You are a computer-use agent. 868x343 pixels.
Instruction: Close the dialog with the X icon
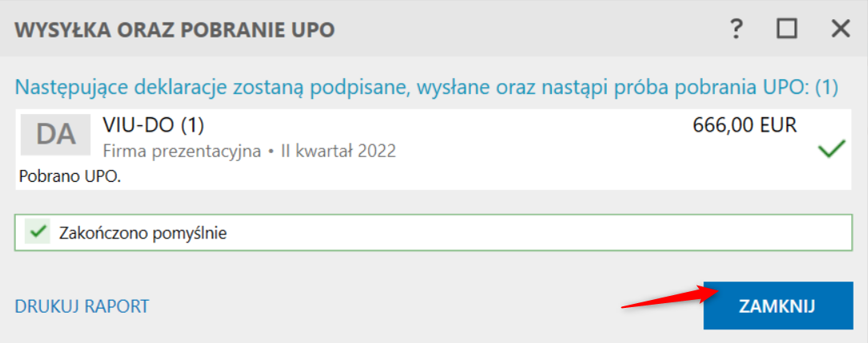(841, 28)
